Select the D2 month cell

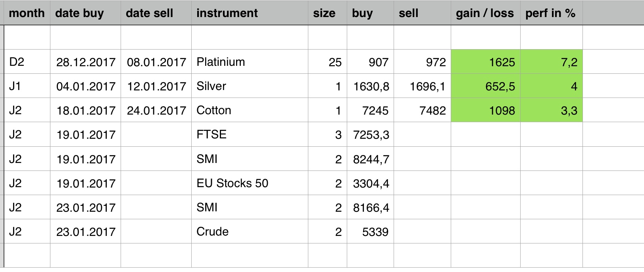pos(17,62)
